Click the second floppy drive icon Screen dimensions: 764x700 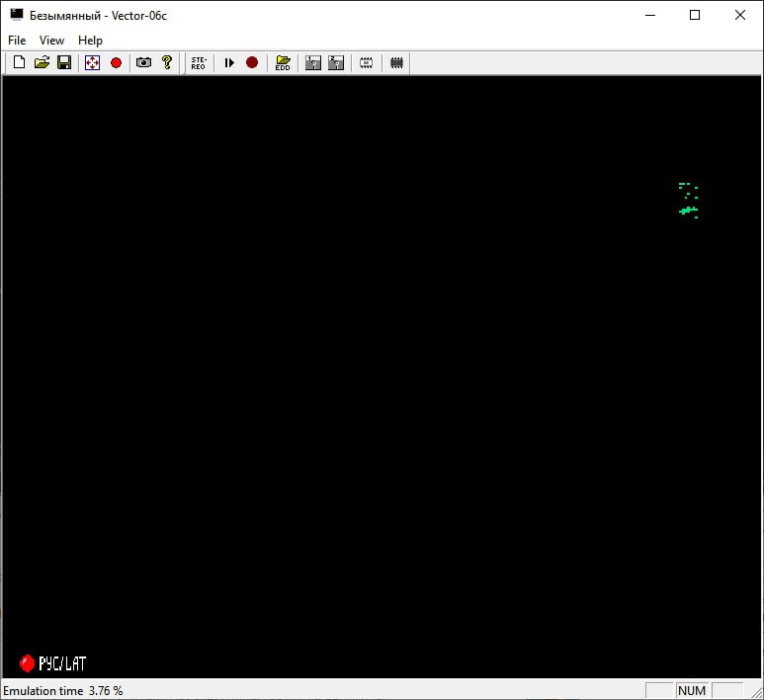(x=336, y=62)
